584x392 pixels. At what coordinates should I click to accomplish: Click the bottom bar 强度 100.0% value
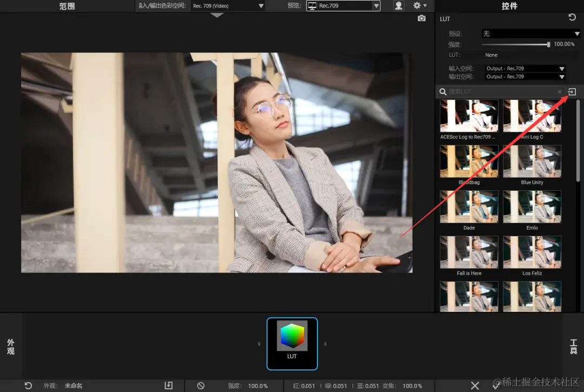pos(258,386)
